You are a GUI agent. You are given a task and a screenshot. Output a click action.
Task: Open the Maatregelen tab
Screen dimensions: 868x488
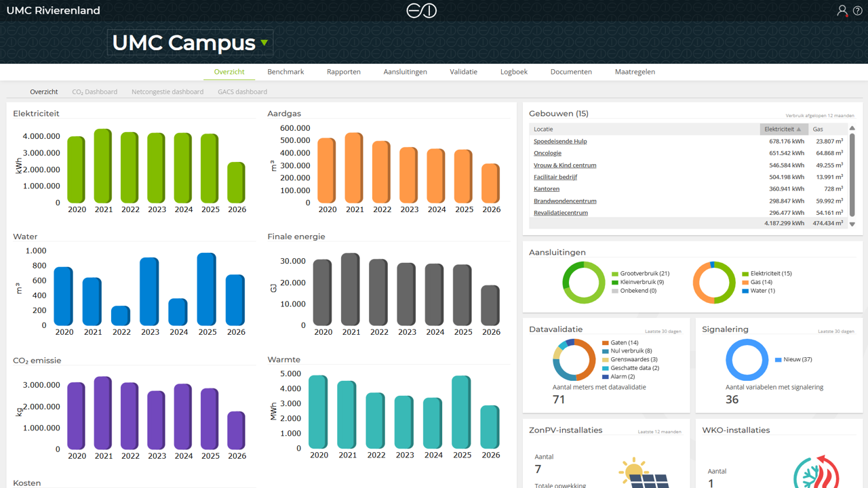coord(635,72)
